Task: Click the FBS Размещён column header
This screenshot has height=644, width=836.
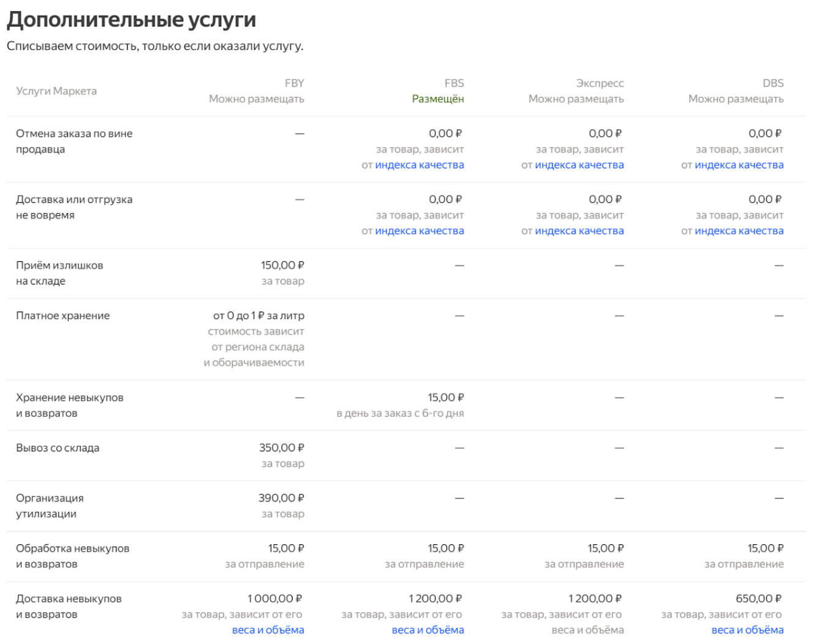Action: [x=438, y=91]
